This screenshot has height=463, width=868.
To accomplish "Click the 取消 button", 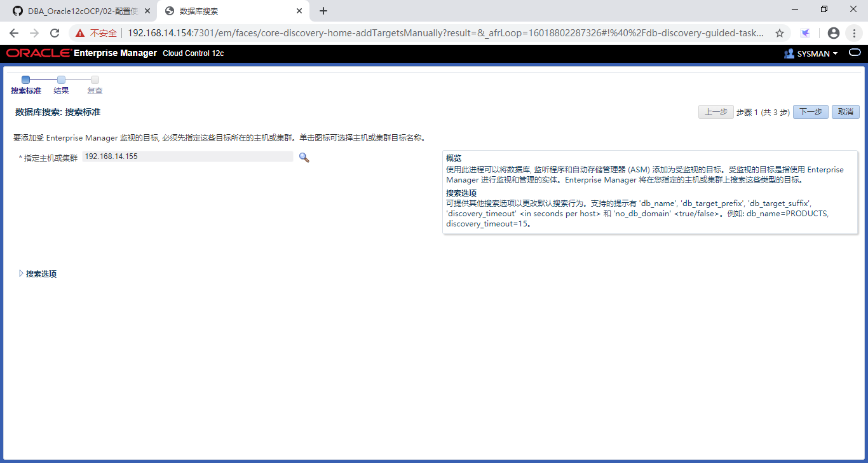I will point(846,112).
